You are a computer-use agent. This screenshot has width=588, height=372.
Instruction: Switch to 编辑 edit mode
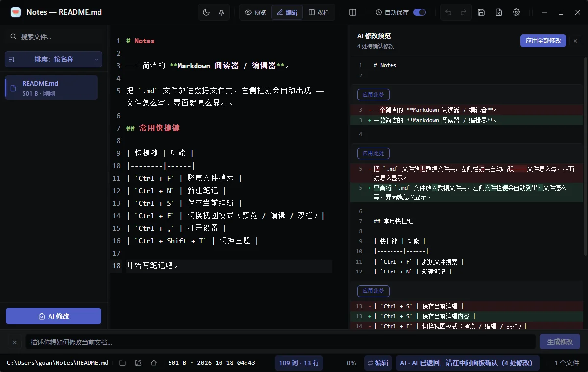(287, 12)
